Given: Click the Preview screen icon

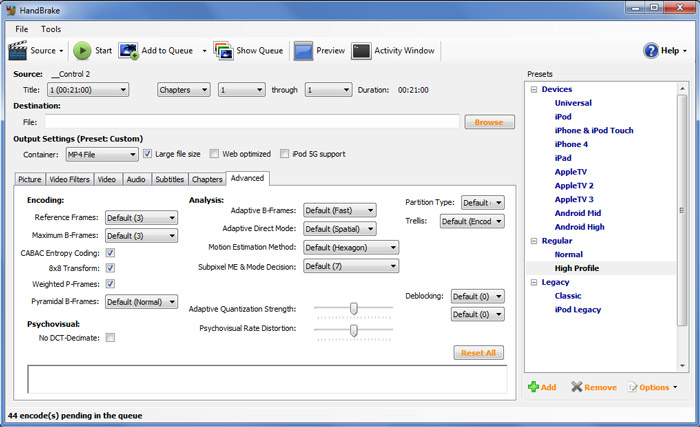Looking at the screenshot, I should (303, 51).
